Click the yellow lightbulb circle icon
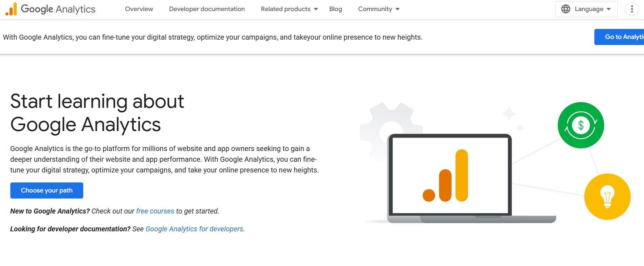 click(607, 197)
